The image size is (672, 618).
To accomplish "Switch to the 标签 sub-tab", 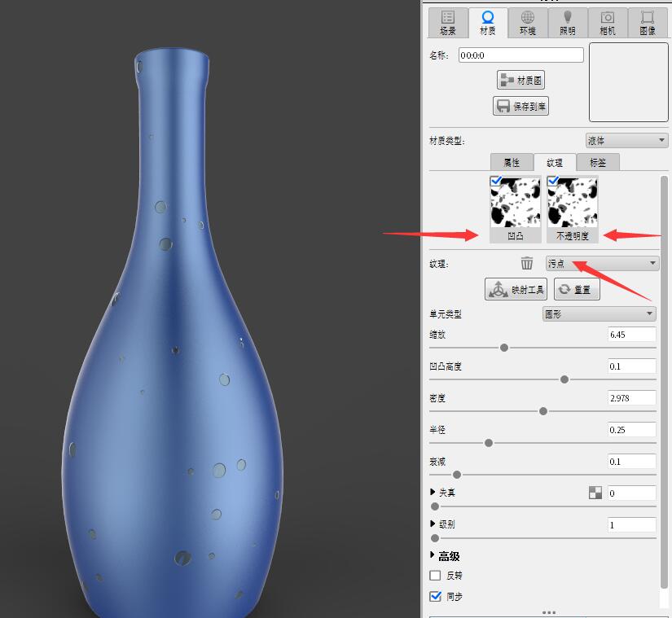I will pyautogui.click(x=598, y=162).
